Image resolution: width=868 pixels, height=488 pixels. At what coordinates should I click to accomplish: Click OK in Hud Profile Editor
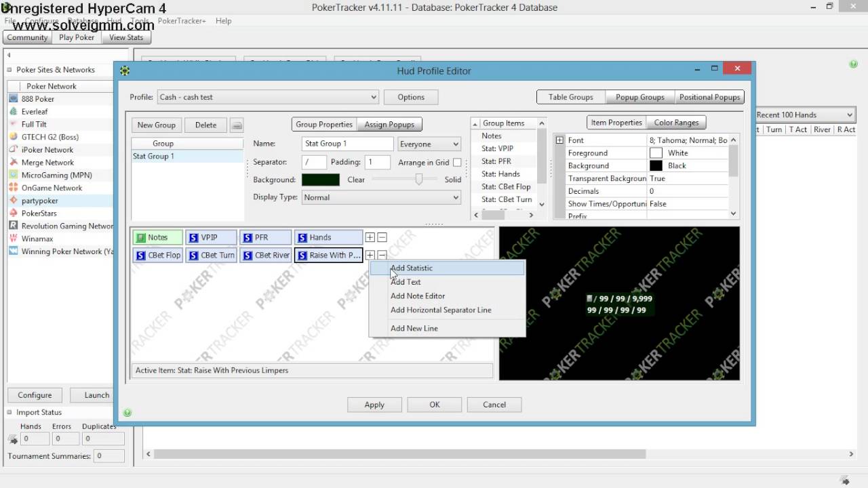(x=435, y=405)
